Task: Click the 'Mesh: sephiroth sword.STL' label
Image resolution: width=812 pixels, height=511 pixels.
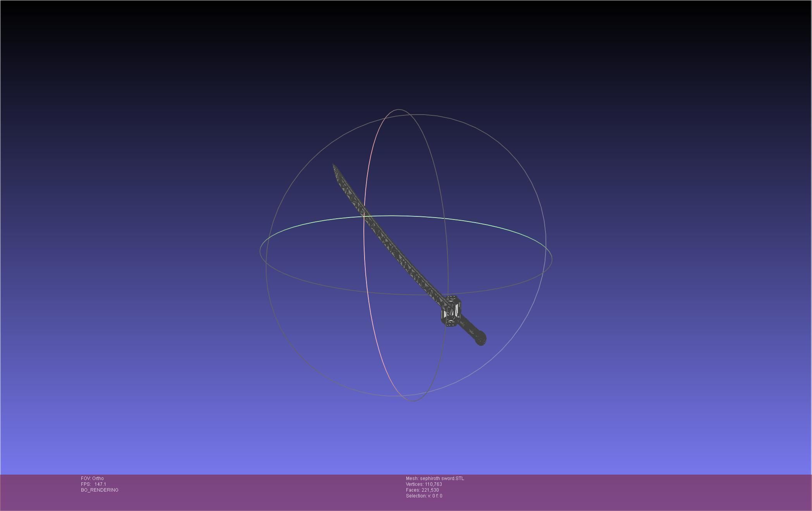Action: 435,478
